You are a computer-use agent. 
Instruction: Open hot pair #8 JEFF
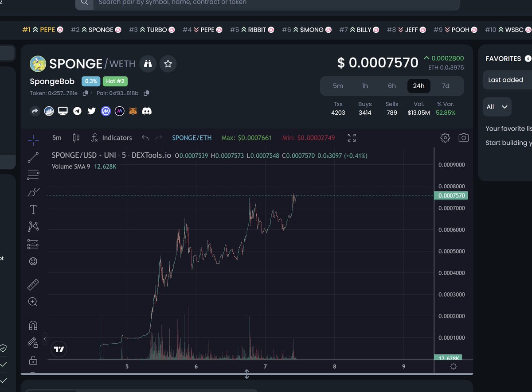pos(406,30)
